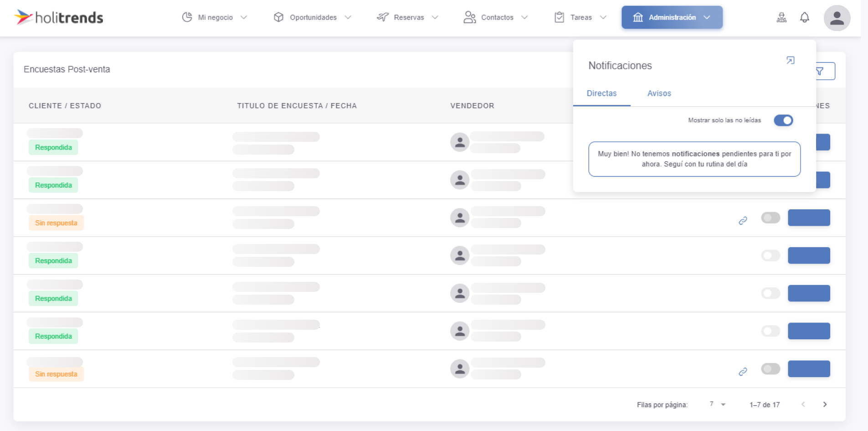The width and height of the screenshot is (868, 431).
Task: Click the no pending notifications message box
Action: coord(694,159)
